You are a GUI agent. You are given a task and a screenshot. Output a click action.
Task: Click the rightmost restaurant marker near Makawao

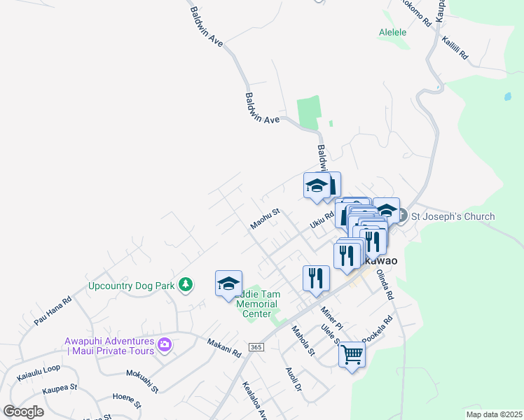pyautogui.click(x=373, y=243)
